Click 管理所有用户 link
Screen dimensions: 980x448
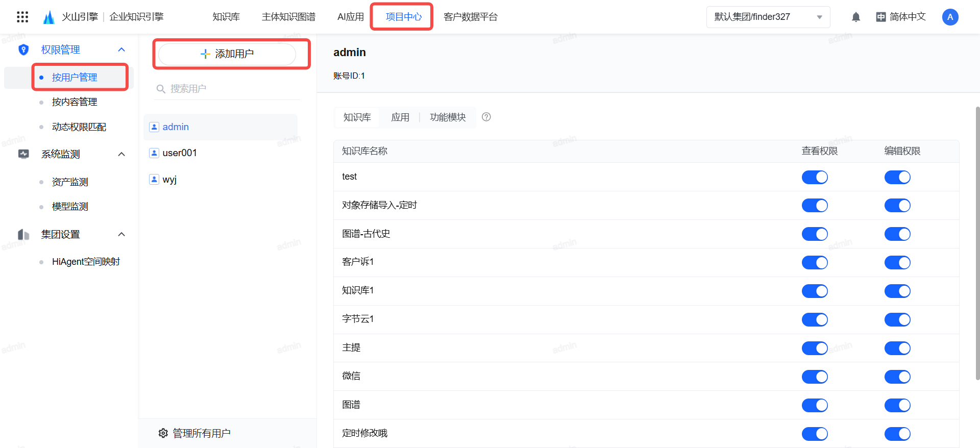[202, 433]
